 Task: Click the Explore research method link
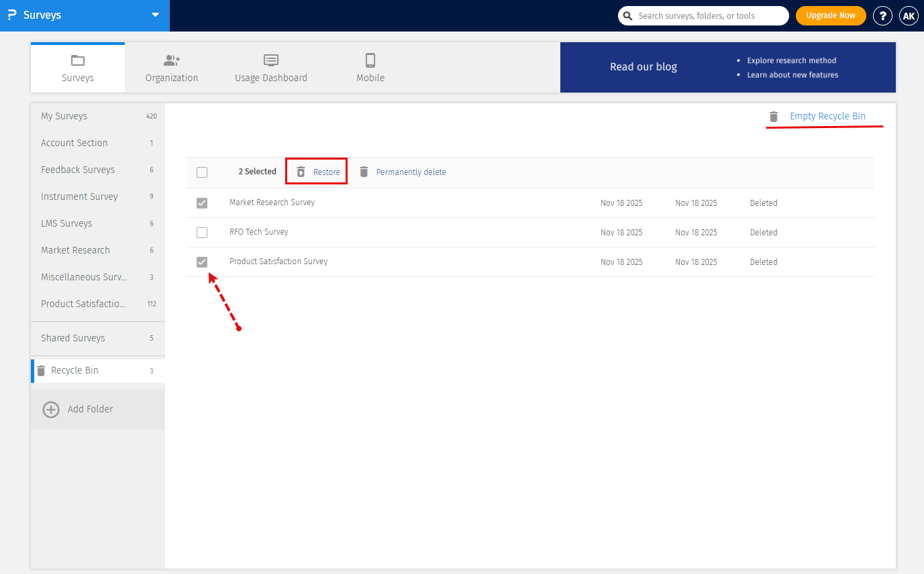click(791, 60)
